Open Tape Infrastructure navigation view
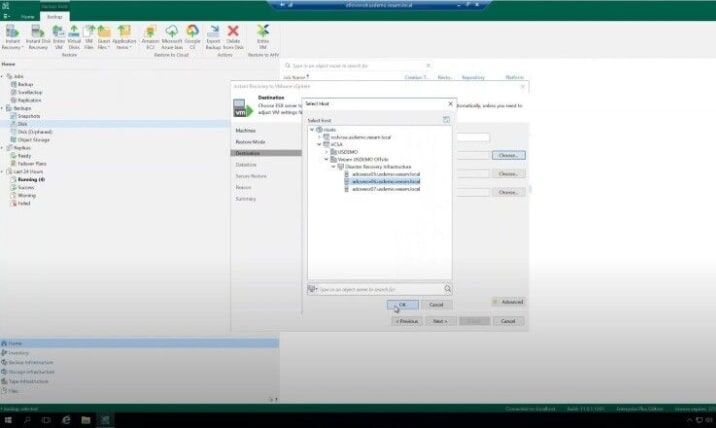This screenshot has width=716, height=428. [x=28, y=381]
